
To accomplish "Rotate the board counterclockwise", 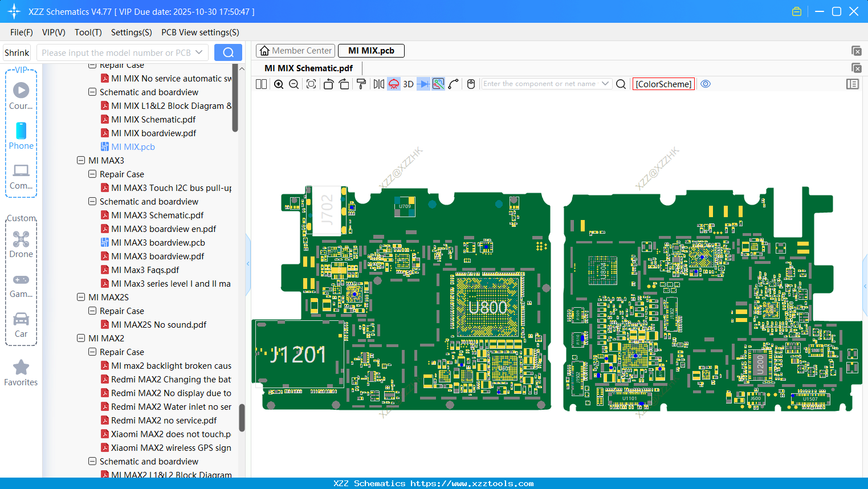I will point(328,84).
